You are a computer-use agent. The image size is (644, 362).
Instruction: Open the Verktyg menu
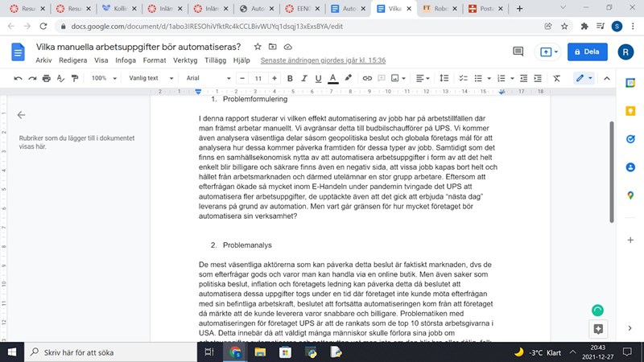coord(185,60)
